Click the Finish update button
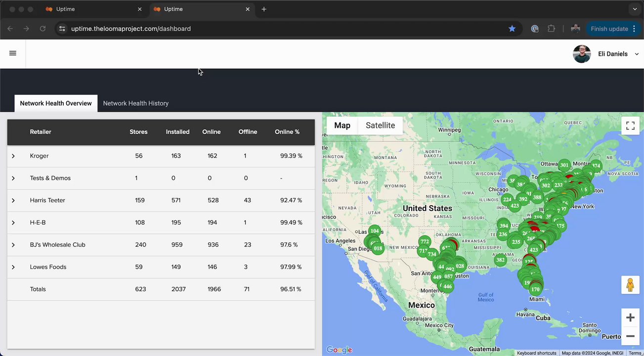 (x=613, y=29)
